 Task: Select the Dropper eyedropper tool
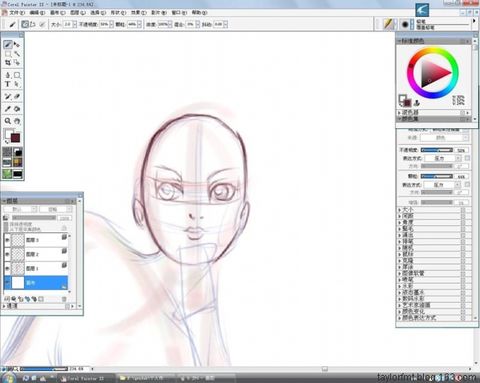8,109
